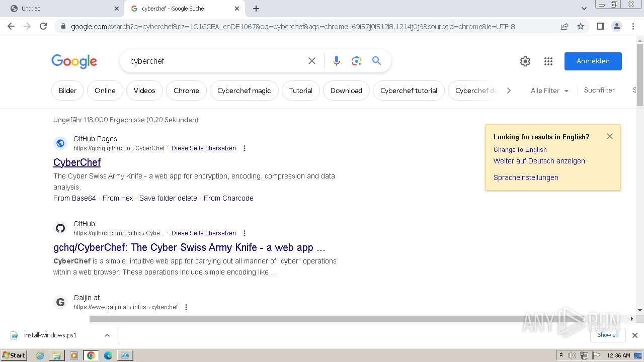This screenshot has height=362, width=644.
Task: Open gchq/CyberChef GitHub result
Action: pyautogui.click(x=189, y=247)
